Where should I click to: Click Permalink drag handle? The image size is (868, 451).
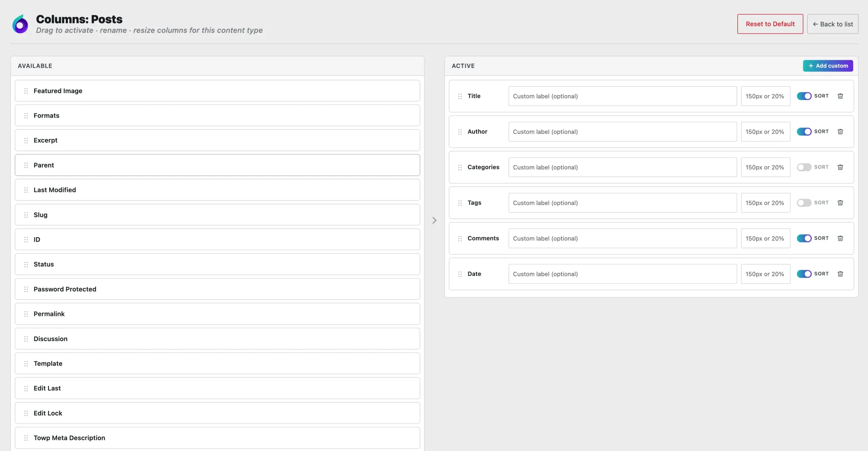click(26, 314)
